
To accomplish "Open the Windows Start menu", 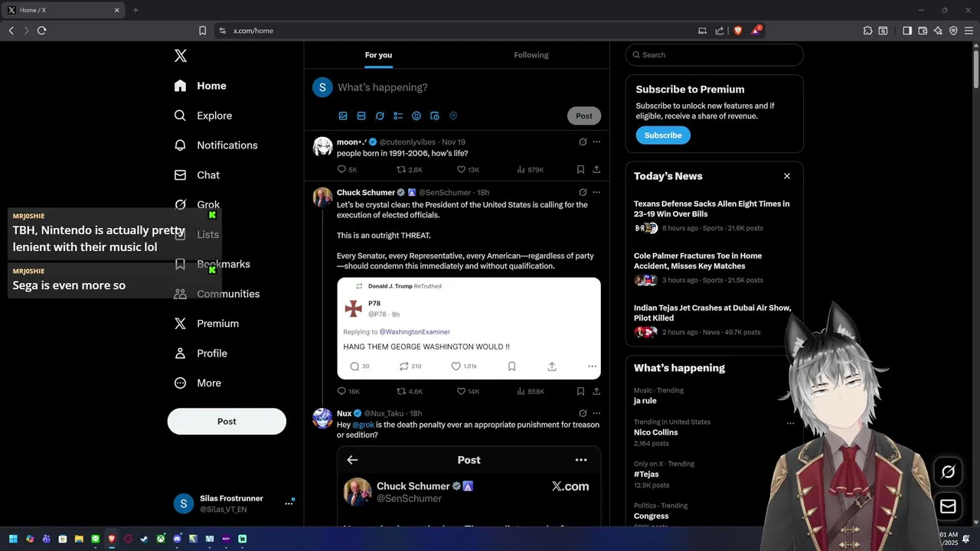I will click(13, 539).
